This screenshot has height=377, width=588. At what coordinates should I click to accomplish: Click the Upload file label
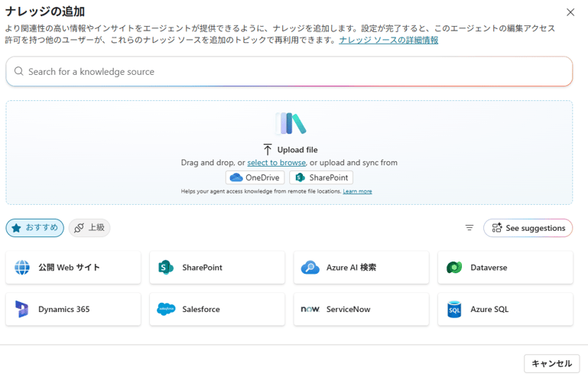point(297,150)
